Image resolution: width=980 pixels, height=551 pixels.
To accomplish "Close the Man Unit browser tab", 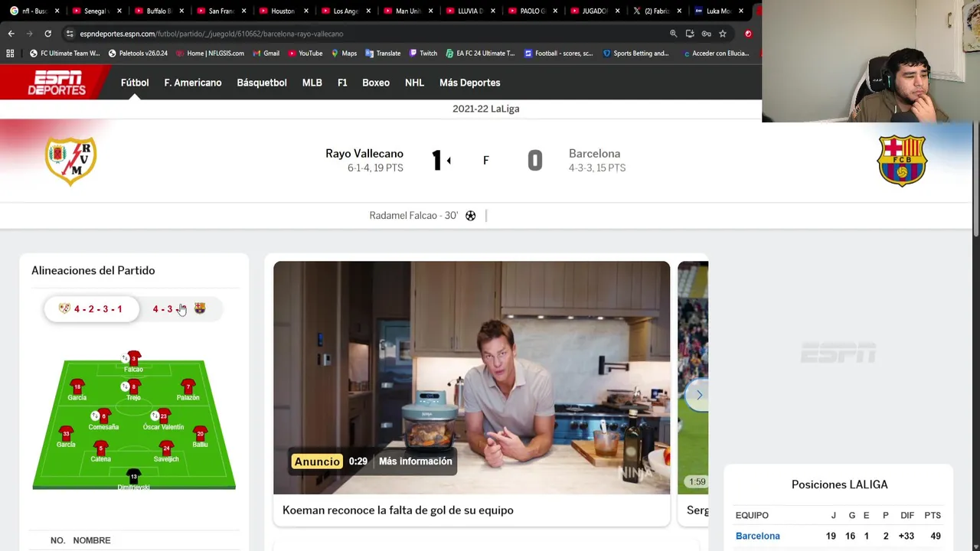I will [430, 11].
